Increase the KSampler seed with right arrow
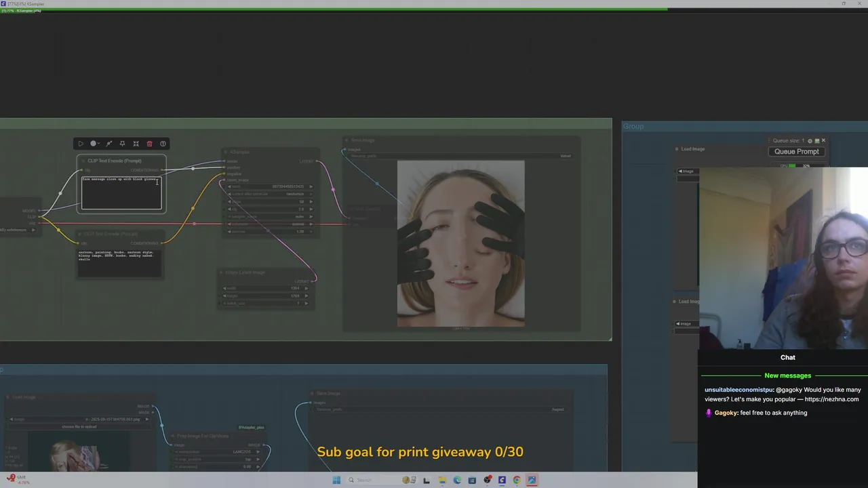This screenshot has width=868, height=488. (x=311, y=186)
